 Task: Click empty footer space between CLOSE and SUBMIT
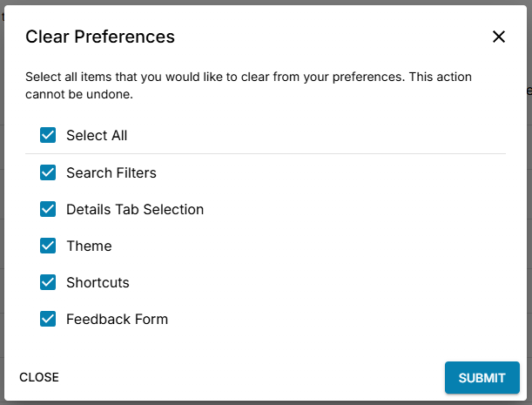click(x=253, y=378)
